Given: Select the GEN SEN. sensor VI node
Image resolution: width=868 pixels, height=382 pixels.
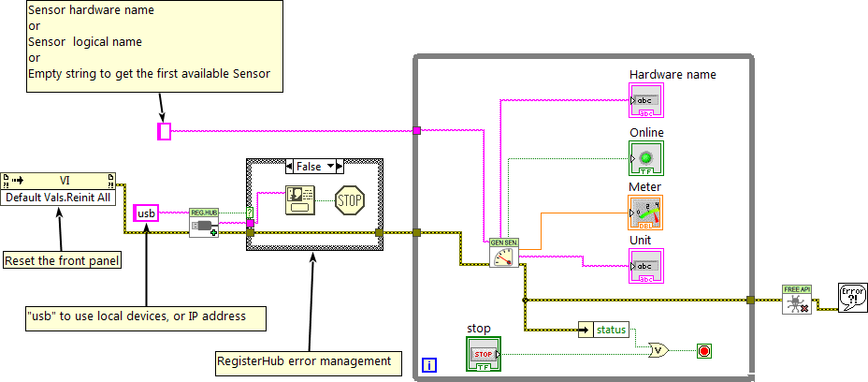Looking at the screenshot, I should click(x=503, y=252).
